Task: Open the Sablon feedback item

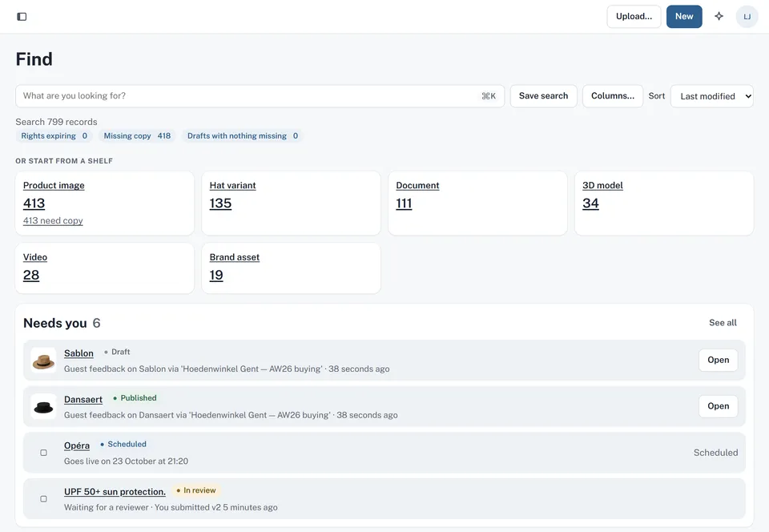Action: [718, 360]
